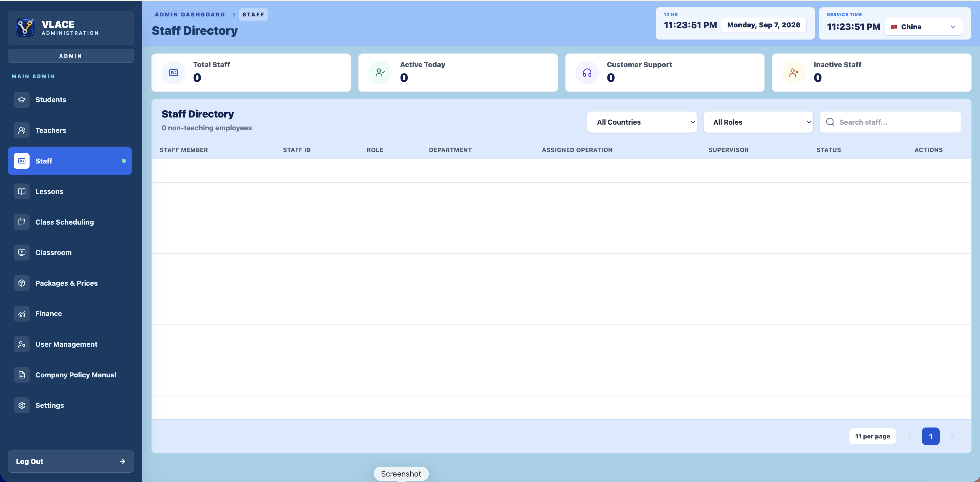
Task: Click the Classroom monitor icon
Action: tap(22, 253)
